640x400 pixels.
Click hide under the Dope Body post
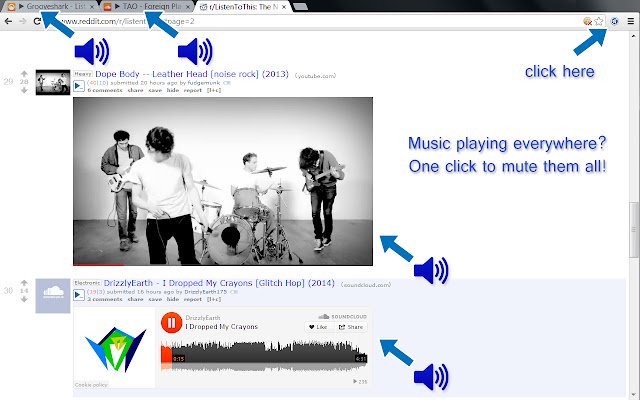coord(173,90)
